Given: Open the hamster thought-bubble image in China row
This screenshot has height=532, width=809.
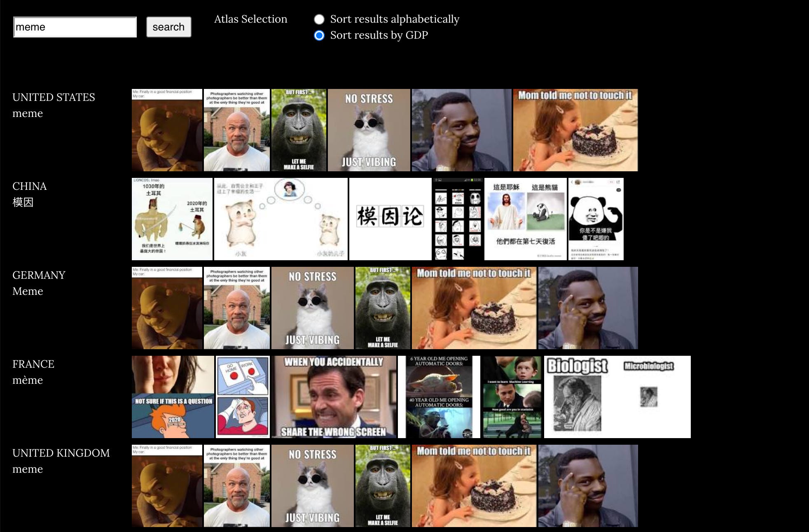Looking at the screenshot, I should pyautogui.click(x=281, y=219).
